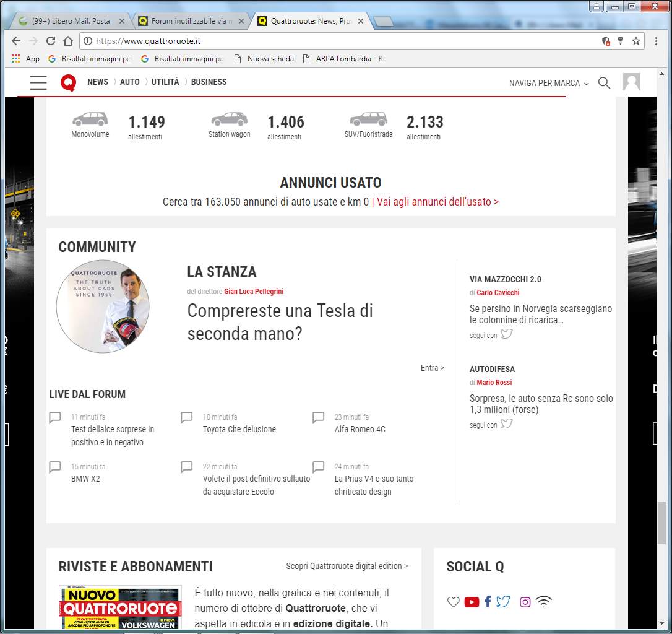The height and width of the screenshot is (634, 672).
Task: Open Scopri Quattroruote digital edition link
Action: [x=347, y=567]
